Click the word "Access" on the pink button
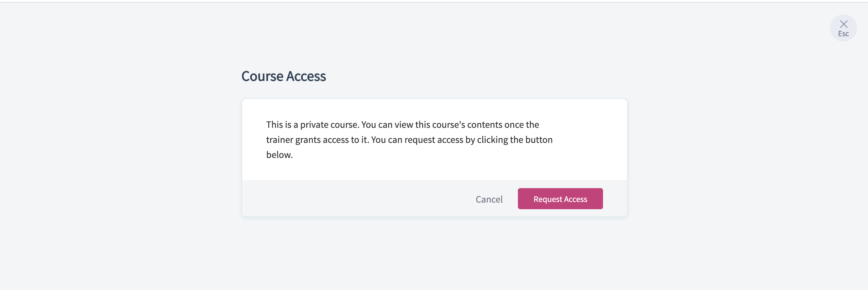868x290 pixels. [576, 199]
